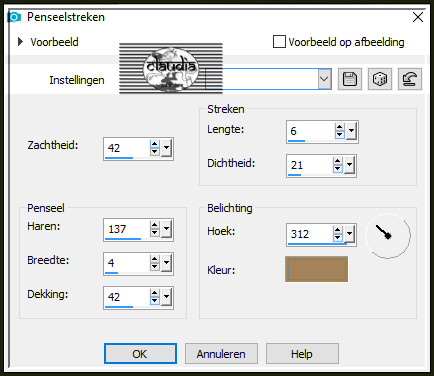The height and width of the screenshot is (376, 434).
Task: Click the angle dial next to Hoek
Action: (x=388, y=236)
